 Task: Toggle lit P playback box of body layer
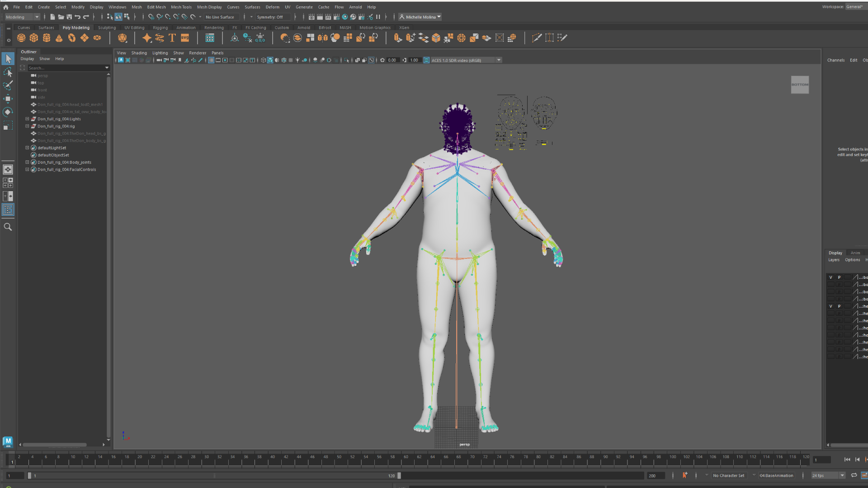[839, 277]
